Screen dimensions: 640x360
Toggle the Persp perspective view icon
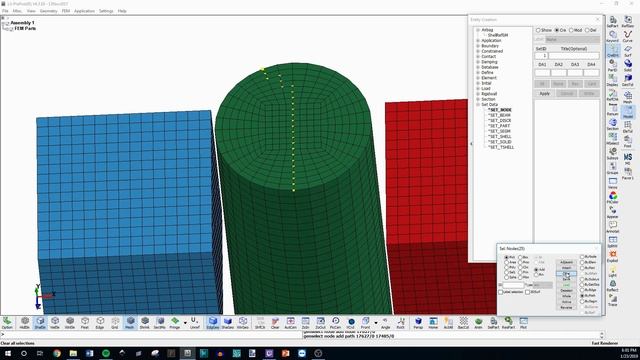pyautogui.click(x=418, y=322)
